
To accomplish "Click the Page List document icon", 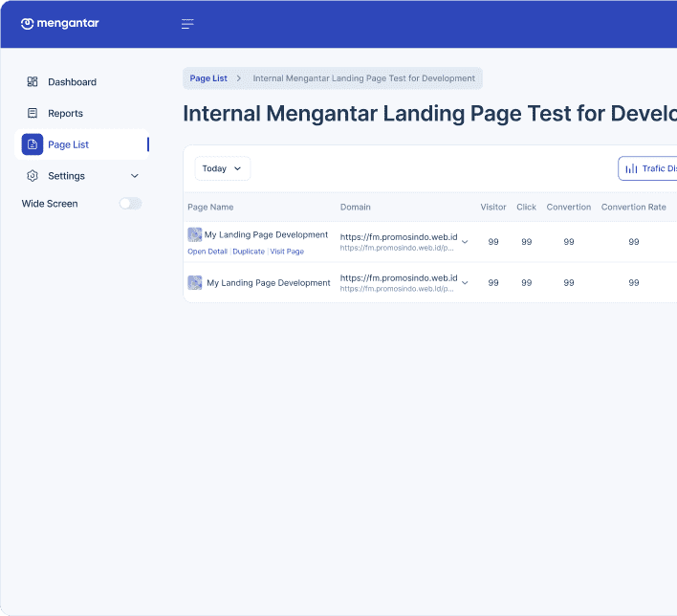I will (33, 144).
